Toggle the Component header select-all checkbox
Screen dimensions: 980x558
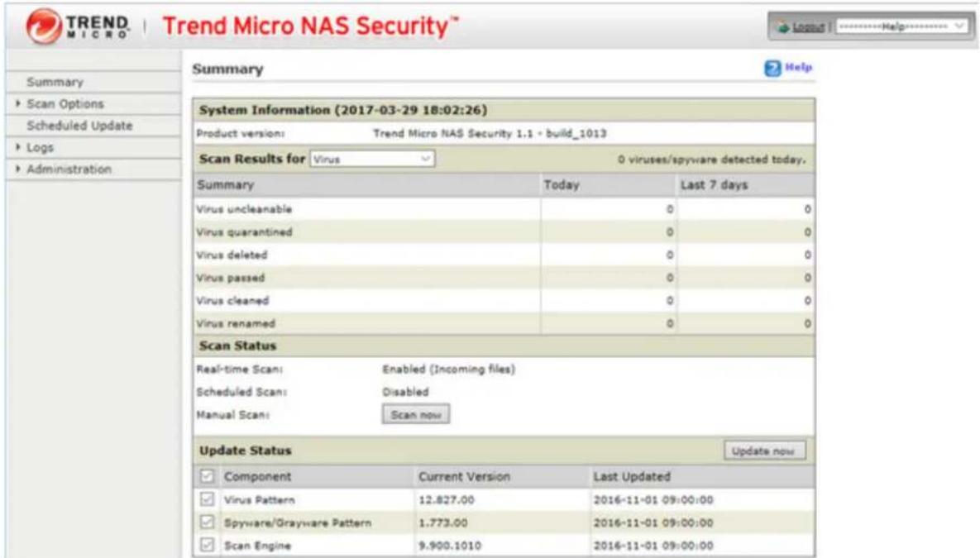point(207,477)
